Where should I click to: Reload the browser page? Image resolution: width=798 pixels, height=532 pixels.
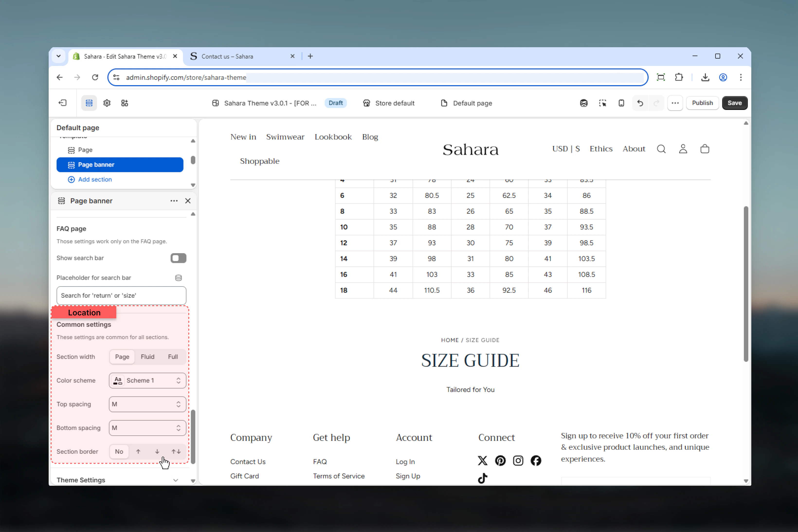tap(95, 77)
